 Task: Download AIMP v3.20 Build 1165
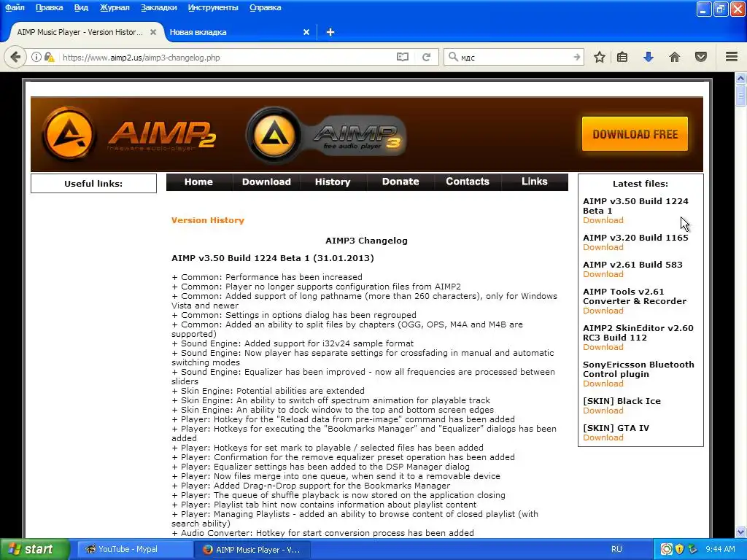(x=603, y=248)
